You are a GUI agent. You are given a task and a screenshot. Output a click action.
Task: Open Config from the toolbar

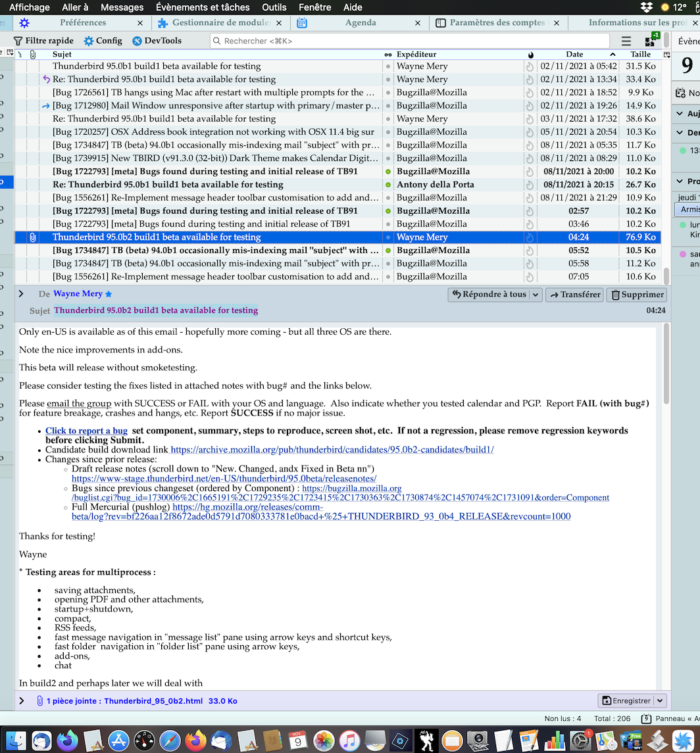pyautogui.click(x=103, y=41)
